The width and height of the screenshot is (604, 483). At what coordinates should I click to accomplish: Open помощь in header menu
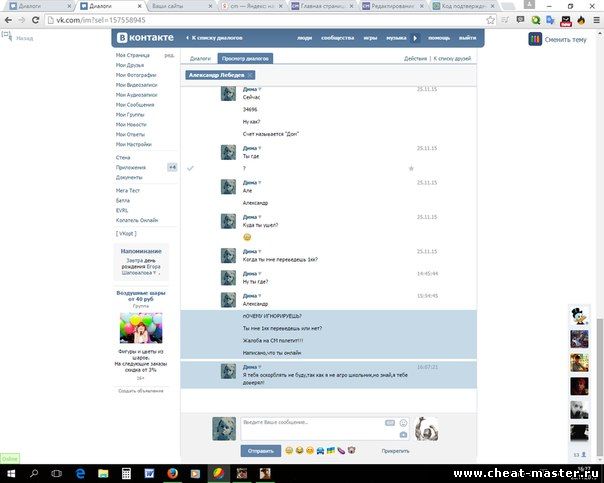[x=439, y=38]
